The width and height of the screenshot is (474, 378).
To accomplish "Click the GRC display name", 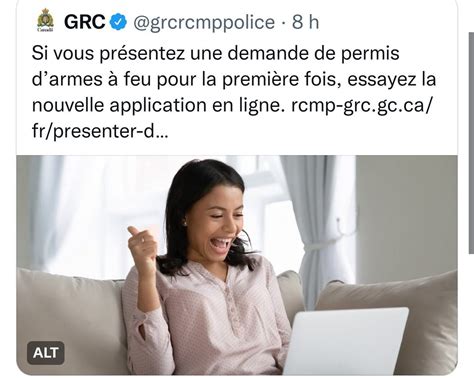I will 85,22.
